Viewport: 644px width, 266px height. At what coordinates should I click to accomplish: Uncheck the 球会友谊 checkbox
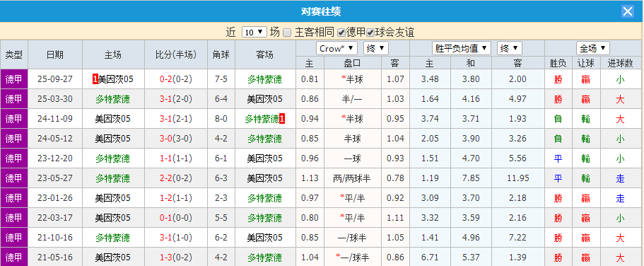click(x=370, y=33)
